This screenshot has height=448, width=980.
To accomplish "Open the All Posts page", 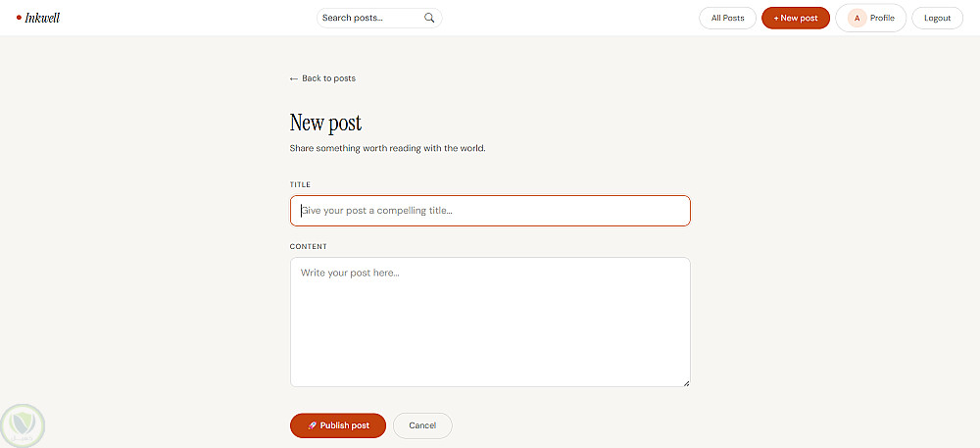I will point(727,18).
